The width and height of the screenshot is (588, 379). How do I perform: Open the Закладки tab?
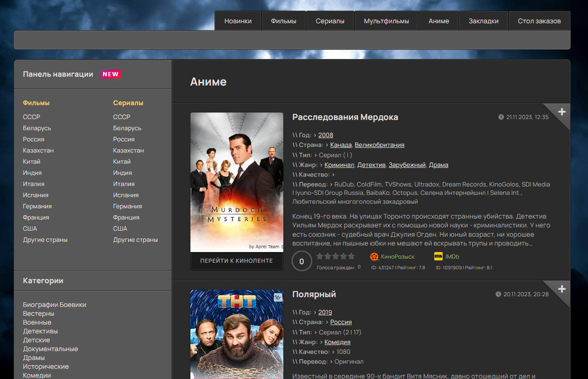[483, 21]
